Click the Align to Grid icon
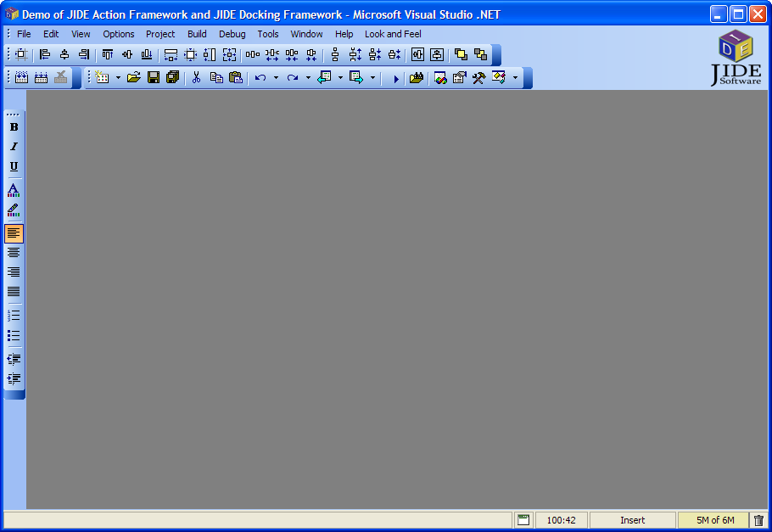 coord(21,54)
